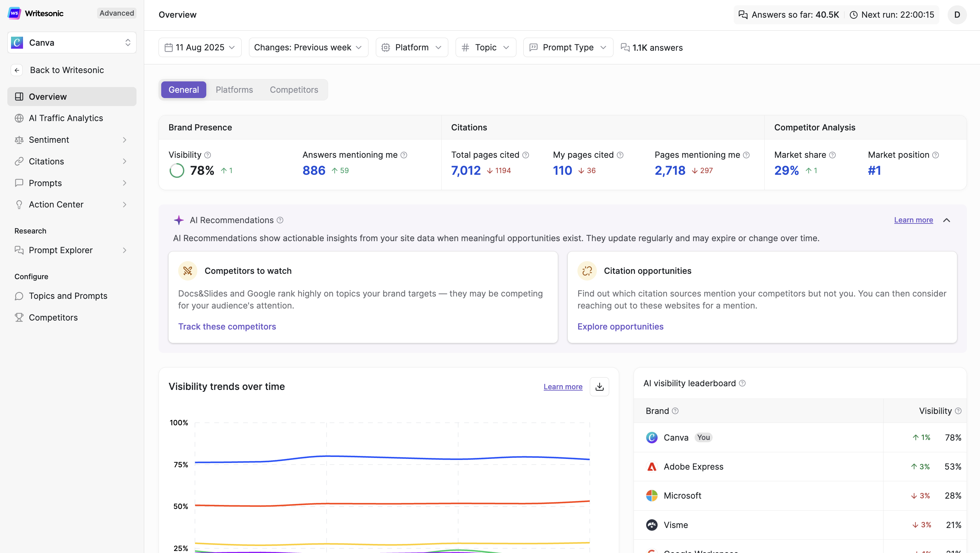The width and height of the screenshot is (980, 553).
Task: Click the back arrow icon beside Back to Writesonic
Action: [x=17, y=70]
